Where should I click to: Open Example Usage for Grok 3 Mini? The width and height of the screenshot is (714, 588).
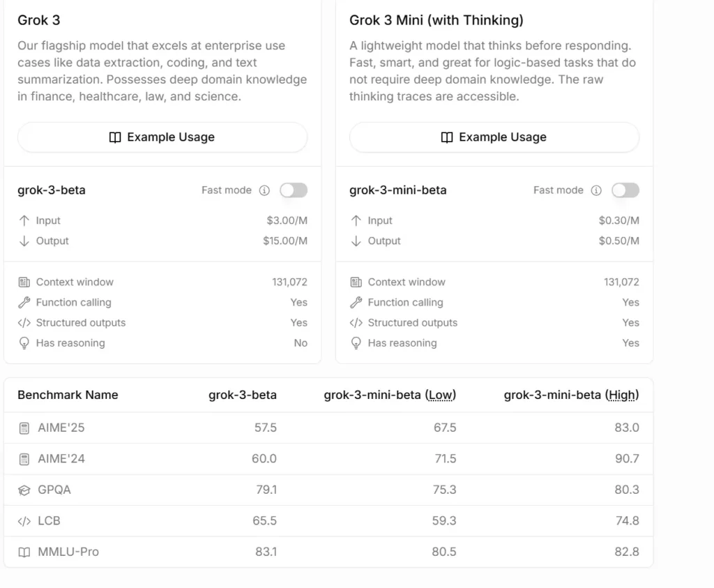coord(494,137)
